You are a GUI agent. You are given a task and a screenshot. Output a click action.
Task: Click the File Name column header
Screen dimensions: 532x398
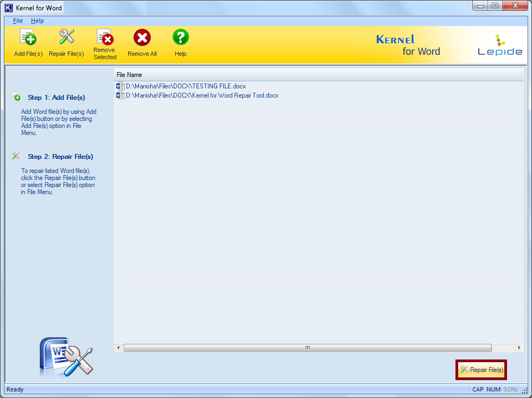[x=319, y=75]
